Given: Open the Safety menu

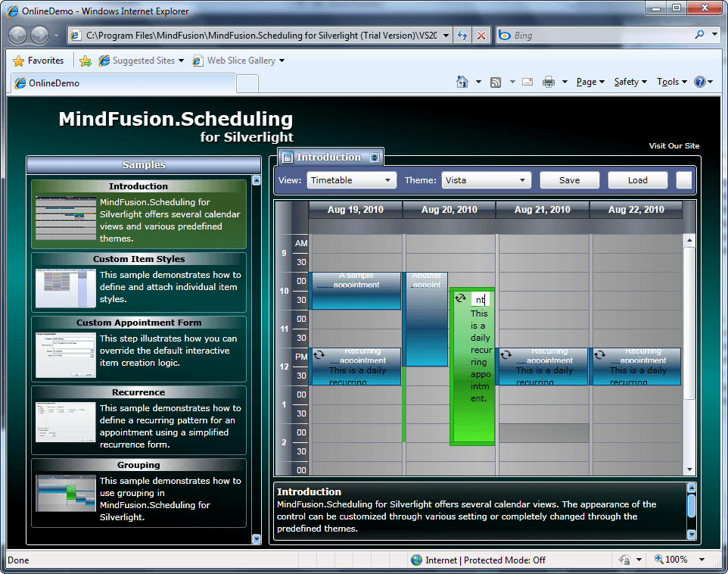Looking at the screenshot, I should tap(630, 82).
